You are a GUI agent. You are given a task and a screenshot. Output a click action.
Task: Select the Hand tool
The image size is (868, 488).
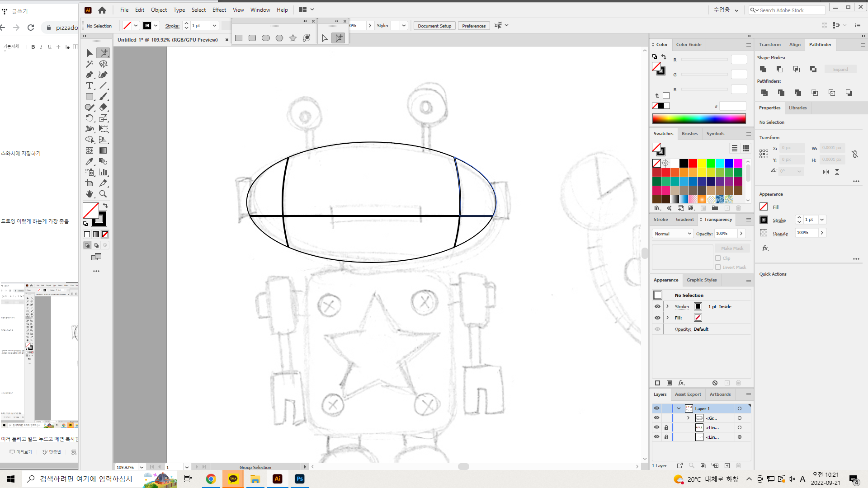[90, 194]
